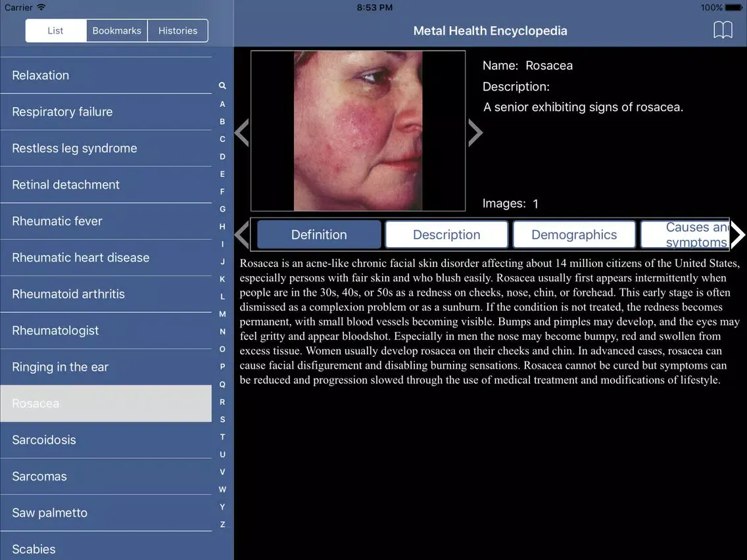Jump to index letter O
747x560 pixels.
tap(222, 349)
